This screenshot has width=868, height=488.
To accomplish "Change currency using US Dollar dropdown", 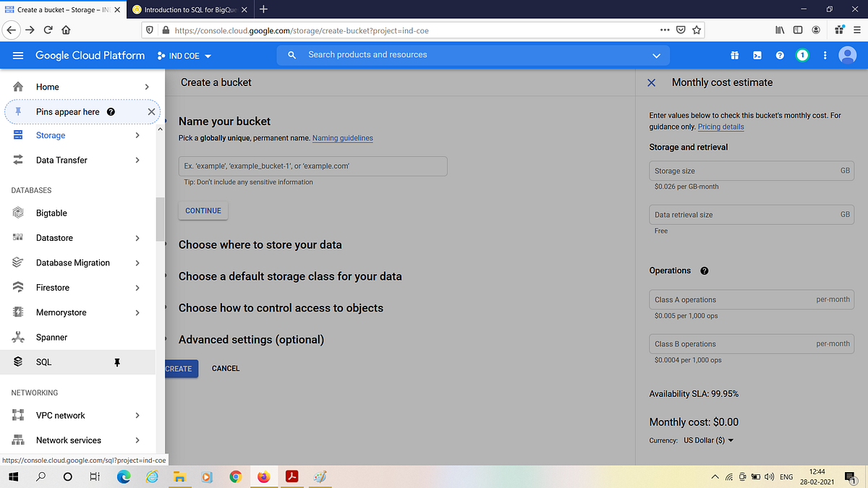I will (x=707, y=440).
